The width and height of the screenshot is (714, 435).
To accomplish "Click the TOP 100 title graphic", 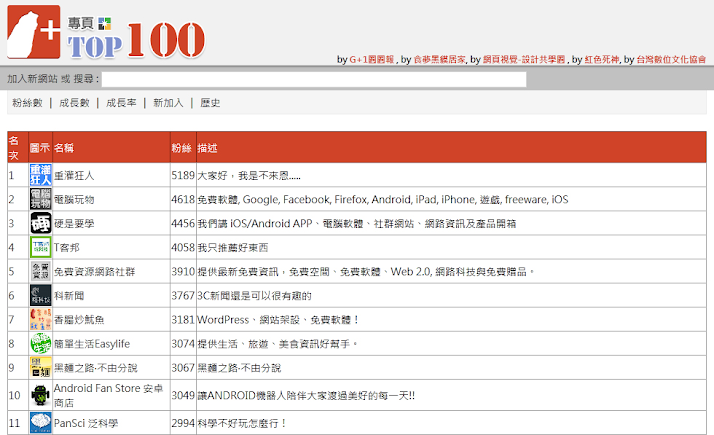I will [x=136, y=41].
